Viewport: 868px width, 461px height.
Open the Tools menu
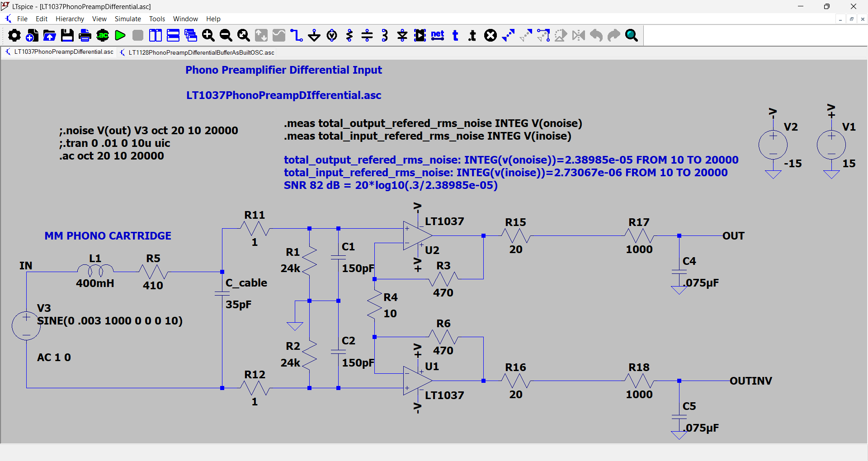[157, 19]
